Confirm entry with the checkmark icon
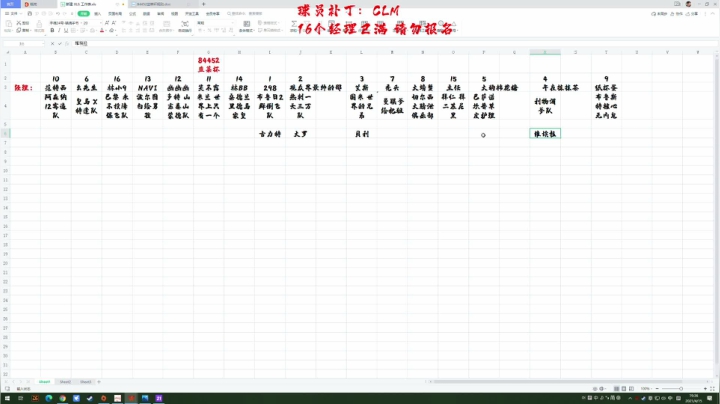Screen dimensions: 720x404 click(x=60, y=44)
